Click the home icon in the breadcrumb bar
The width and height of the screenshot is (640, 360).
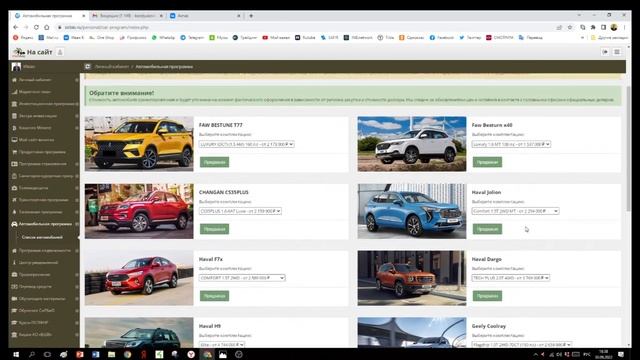click(87, 67)
